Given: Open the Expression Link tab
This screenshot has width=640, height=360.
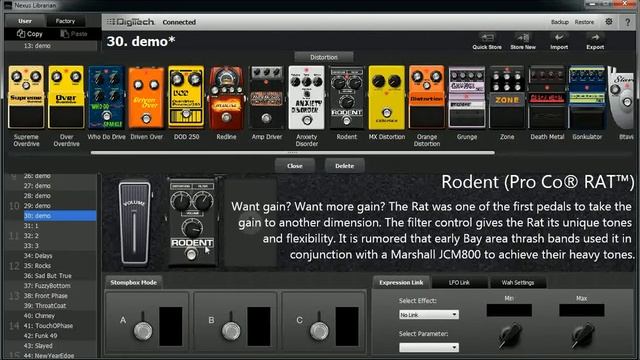Looking at the screenshot, I should [x=401, y=282].
